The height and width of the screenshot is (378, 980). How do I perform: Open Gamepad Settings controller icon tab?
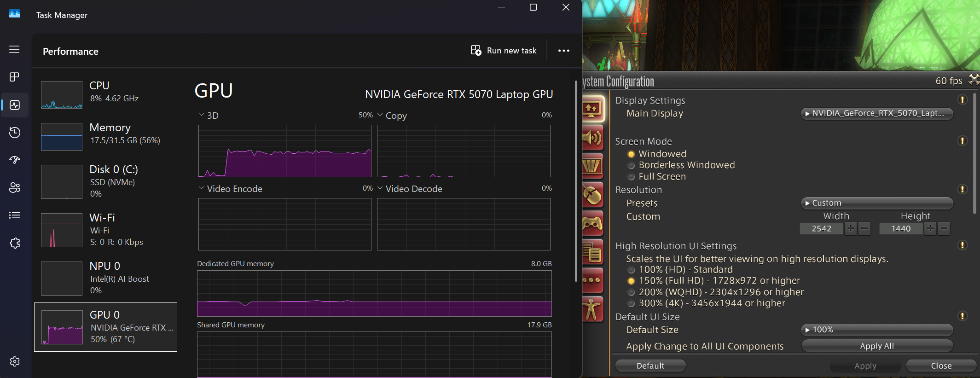593,224
